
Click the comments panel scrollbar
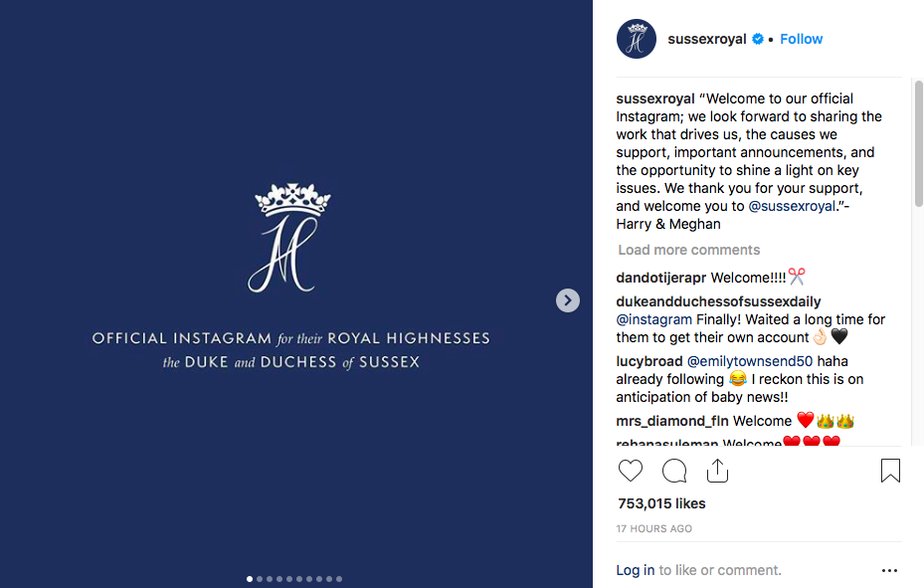click(918, 143)
